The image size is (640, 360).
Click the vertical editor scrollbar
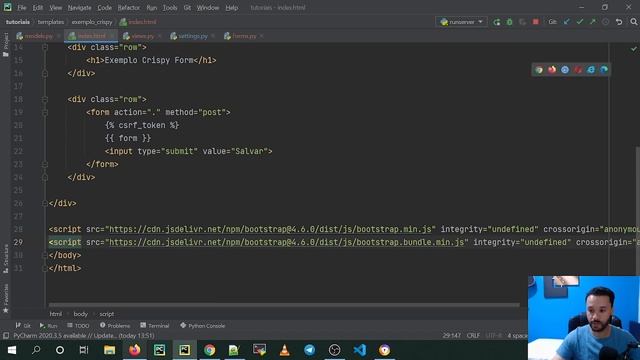pyautogui.click(x=638, y=210)
